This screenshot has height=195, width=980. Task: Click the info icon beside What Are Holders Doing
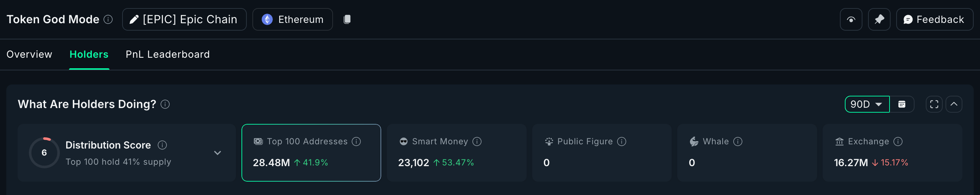[x=165, y=104]
